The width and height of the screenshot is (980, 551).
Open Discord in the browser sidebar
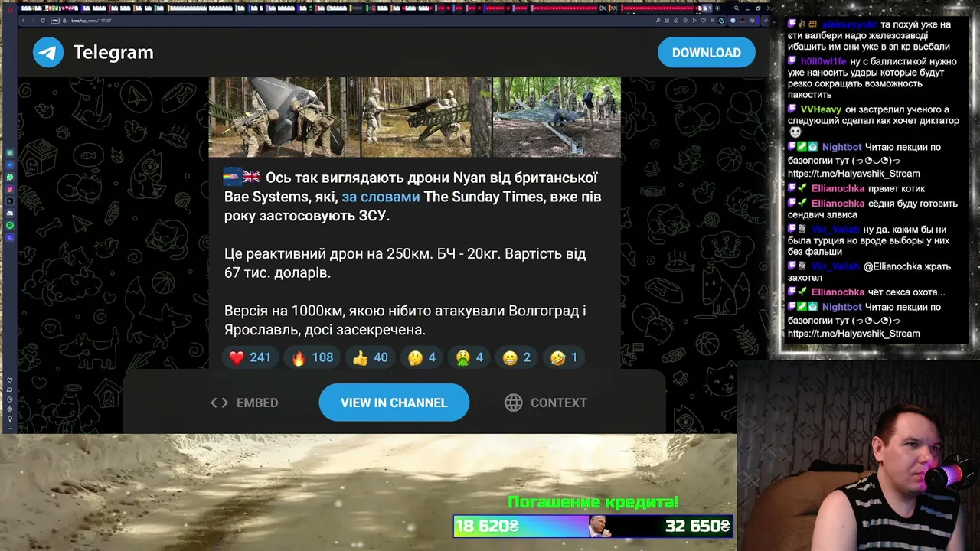(10, 214)
